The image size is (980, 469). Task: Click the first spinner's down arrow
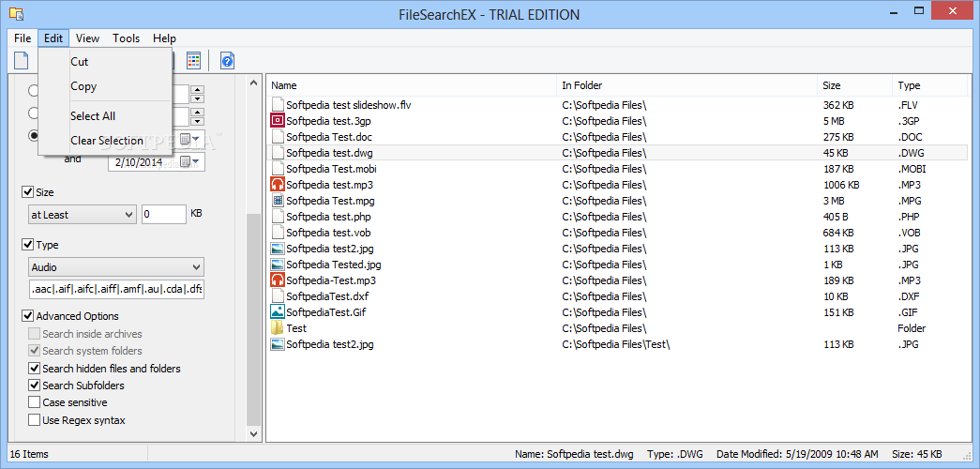pyautogui.click(x=198, y=98)
